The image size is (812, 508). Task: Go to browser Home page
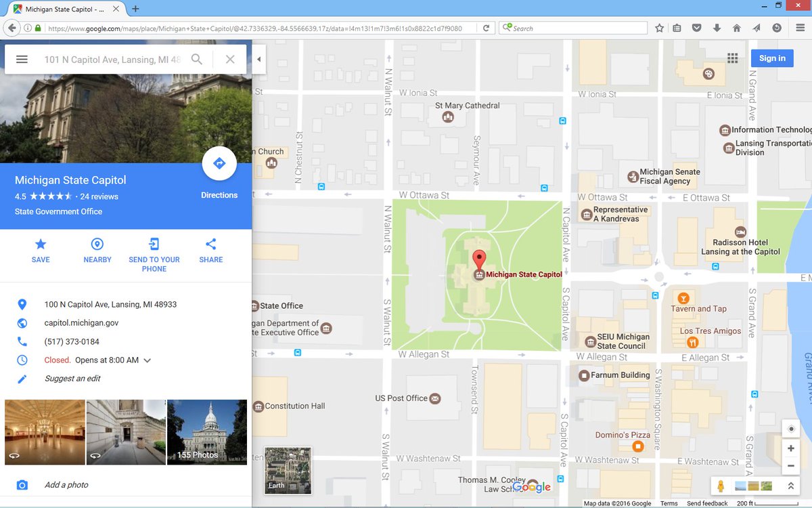(737, 28)
